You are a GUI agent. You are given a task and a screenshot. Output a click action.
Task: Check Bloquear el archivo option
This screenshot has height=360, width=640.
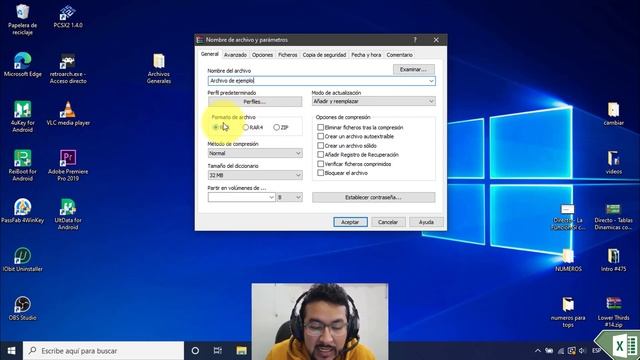(x=320, y=173)
